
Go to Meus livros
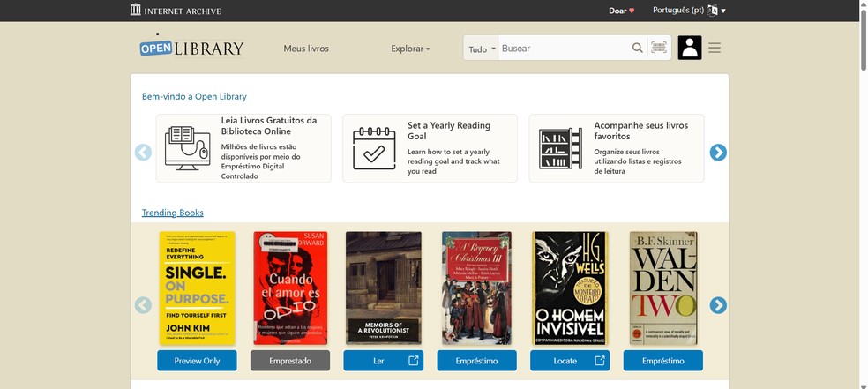306,49
